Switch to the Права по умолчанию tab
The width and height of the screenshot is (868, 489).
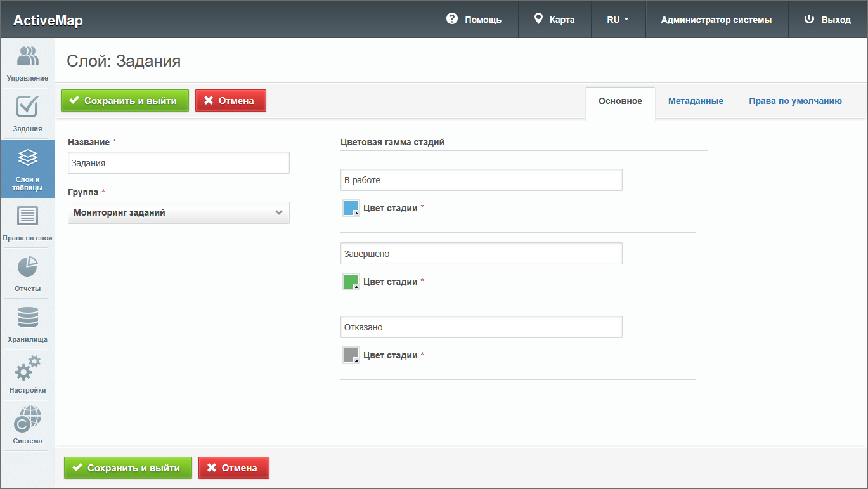(795, 101)
